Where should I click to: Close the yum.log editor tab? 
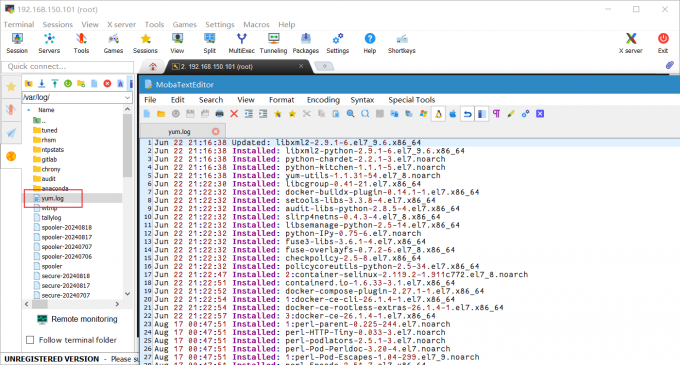pyautogui.click(x=216, y=131)
